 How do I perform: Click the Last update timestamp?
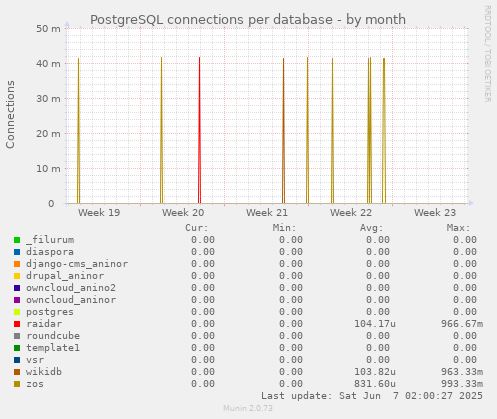[x=372, y=396]
